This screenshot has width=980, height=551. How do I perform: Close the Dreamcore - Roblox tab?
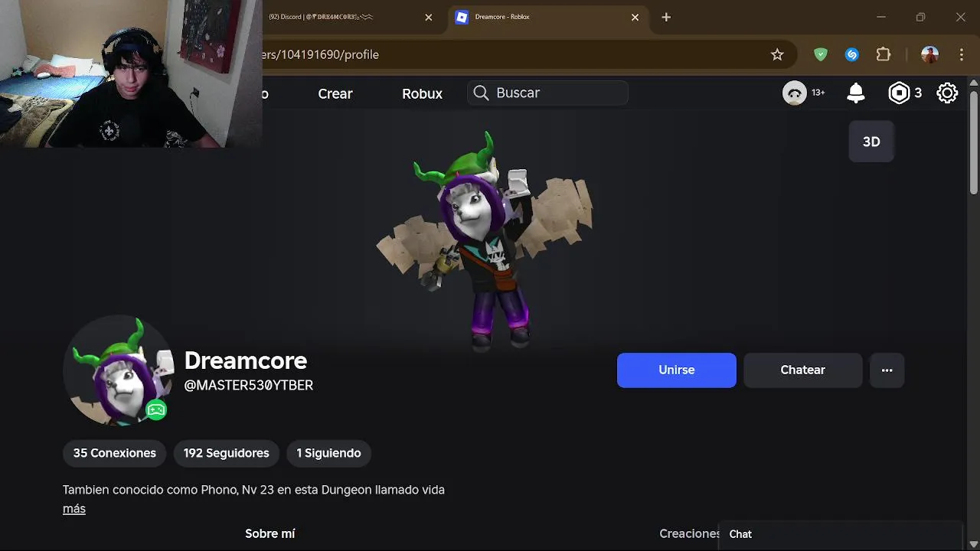635,17
